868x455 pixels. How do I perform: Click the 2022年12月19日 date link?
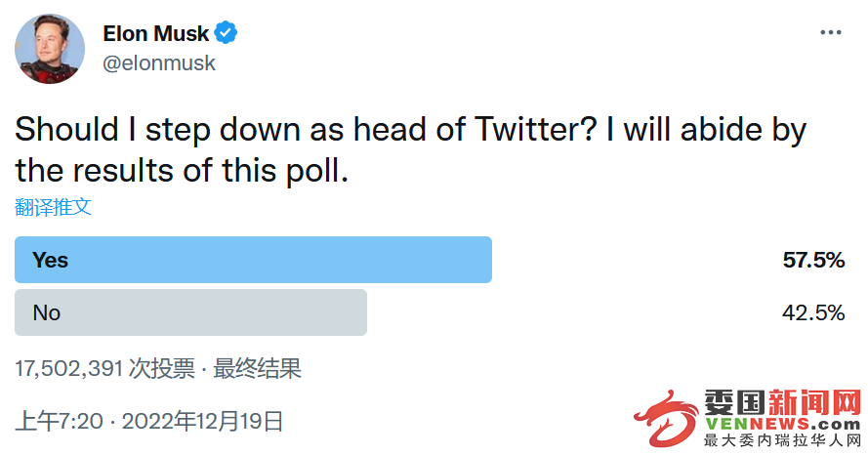[203, 421]
